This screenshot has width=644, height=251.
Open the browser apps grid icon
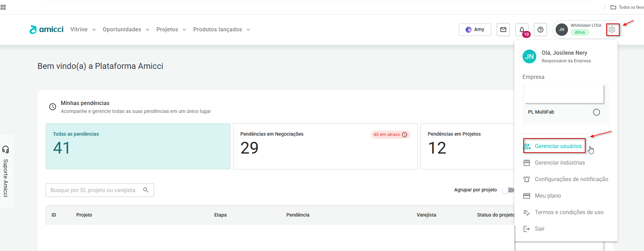click(x=3, y=7)
